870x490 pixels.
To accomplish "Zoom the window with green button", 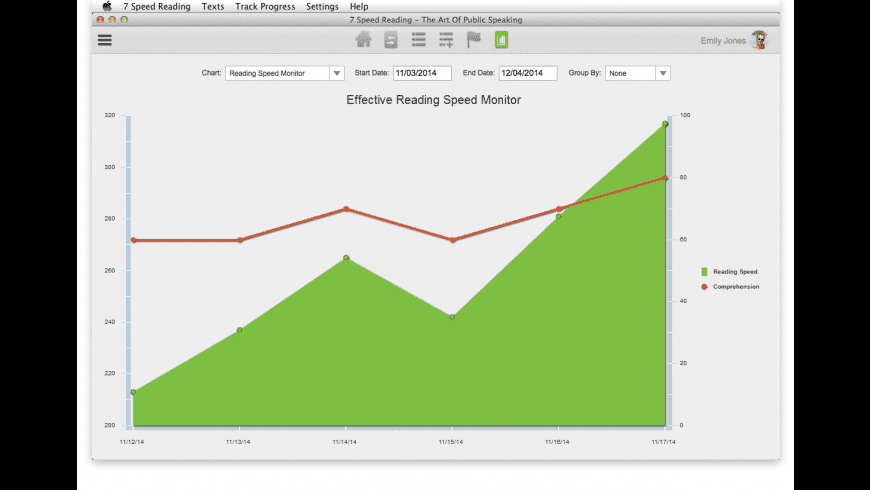I will [x=124, y=19].
